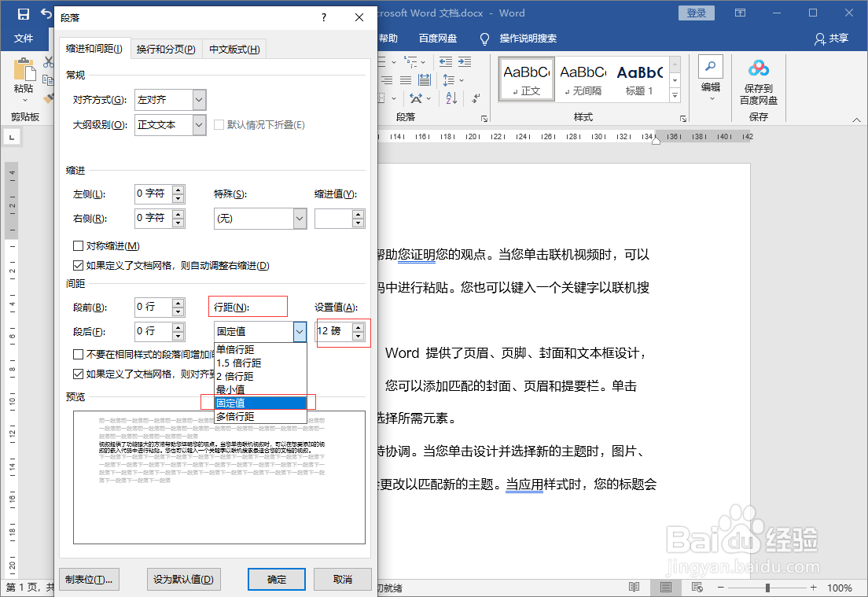Image resolution: width=868 pixels, height=597 pixels.
Task: Click 设为默认值 Set As Default button
Action: (183, 579)
